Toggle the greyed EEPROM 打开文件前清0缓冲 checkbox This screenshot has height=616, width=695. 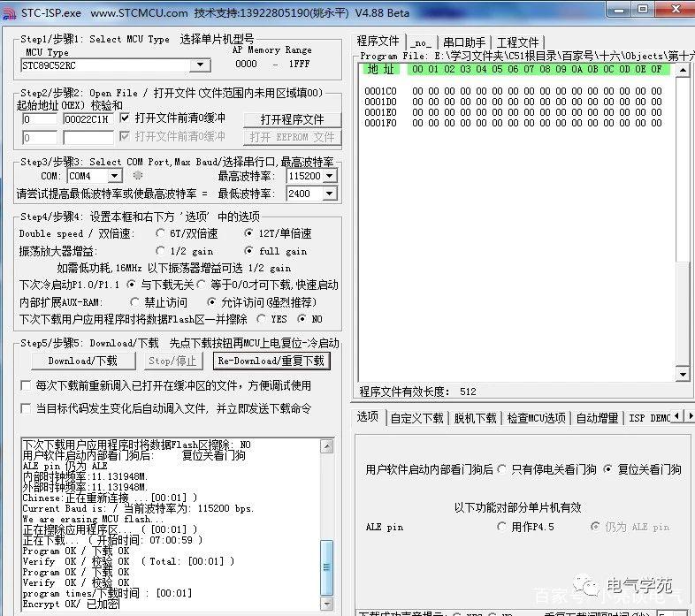(x=125, y=136)
